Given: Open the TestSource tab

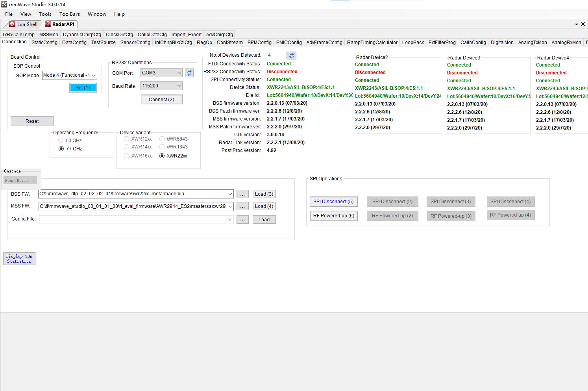Looking at the screenshot, I should point(104,43).
